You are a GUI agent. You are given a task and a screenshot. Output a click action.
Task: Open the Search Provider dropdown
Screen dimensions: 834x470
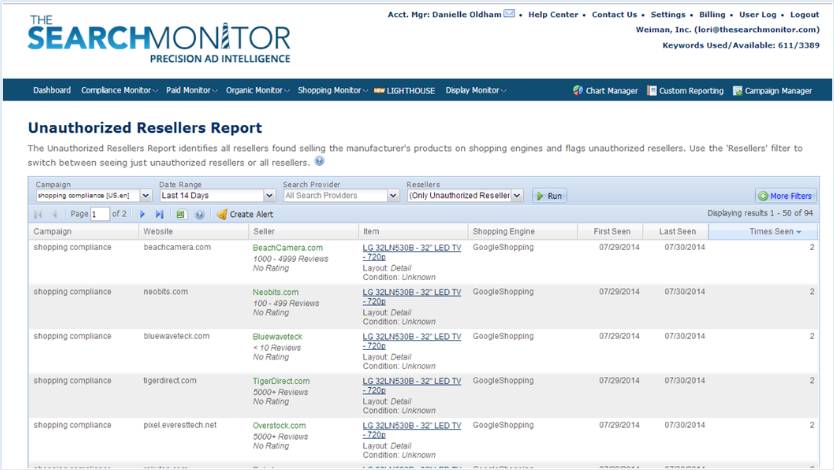(393, 196)
